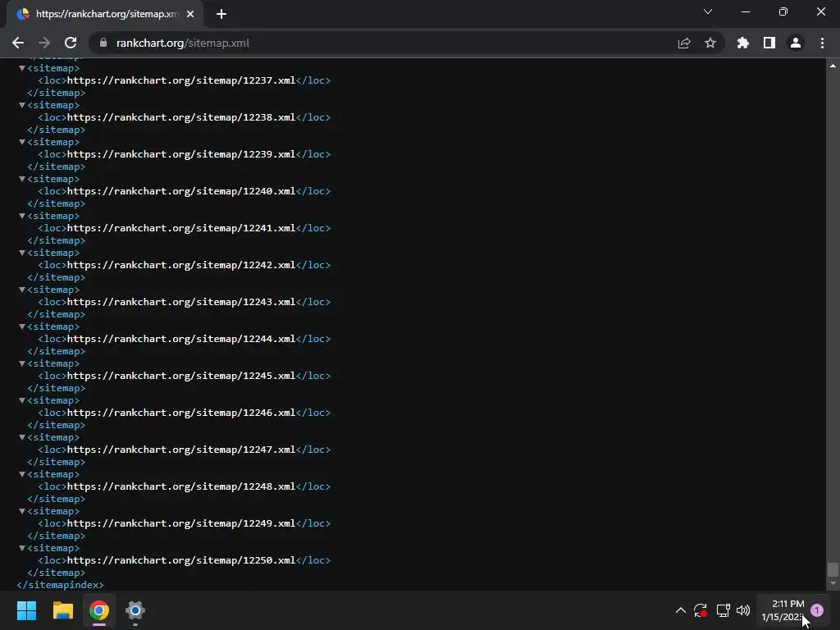
Task: Click the URL ending in 12246.xml
Action: click(181, 413)
